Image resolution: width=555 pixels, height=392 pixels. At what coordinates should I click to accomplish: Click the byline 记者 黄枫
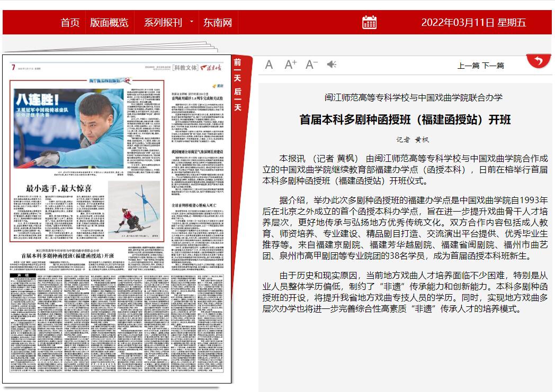pos(413,140)
